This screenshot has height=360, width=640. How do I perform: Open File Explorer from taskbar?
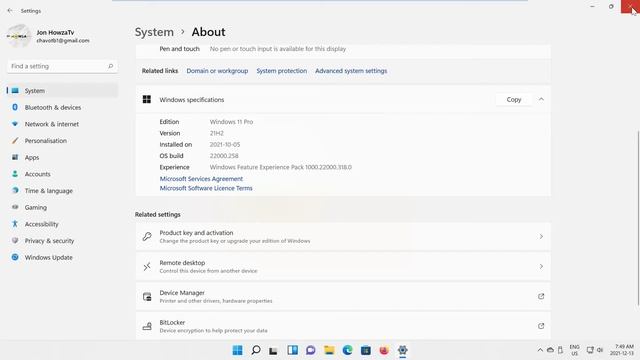[329, 350]
